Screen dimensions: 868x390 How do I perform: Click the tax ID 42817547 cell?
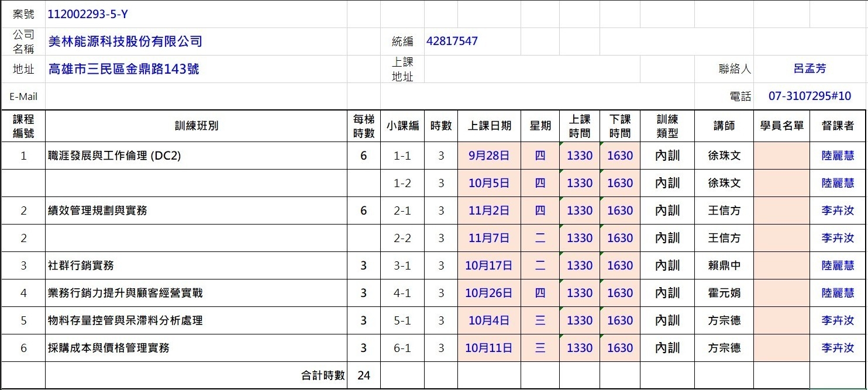[x=452, y=42]
